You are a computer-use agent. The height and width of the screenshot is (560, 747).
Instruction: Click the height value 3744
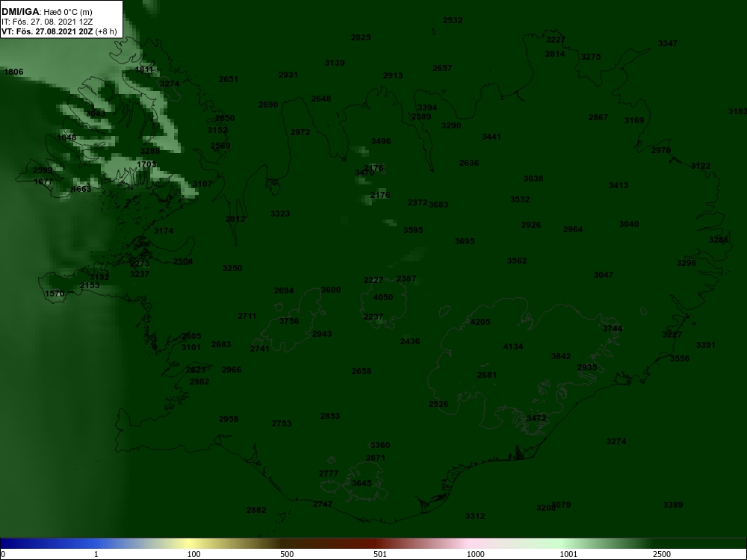[613, 329]
